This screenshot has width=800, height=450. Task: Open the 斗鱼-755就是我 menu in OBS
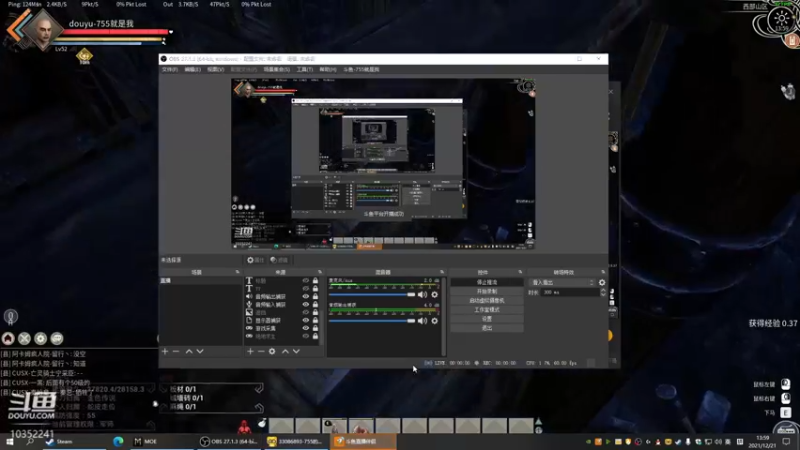361,69
